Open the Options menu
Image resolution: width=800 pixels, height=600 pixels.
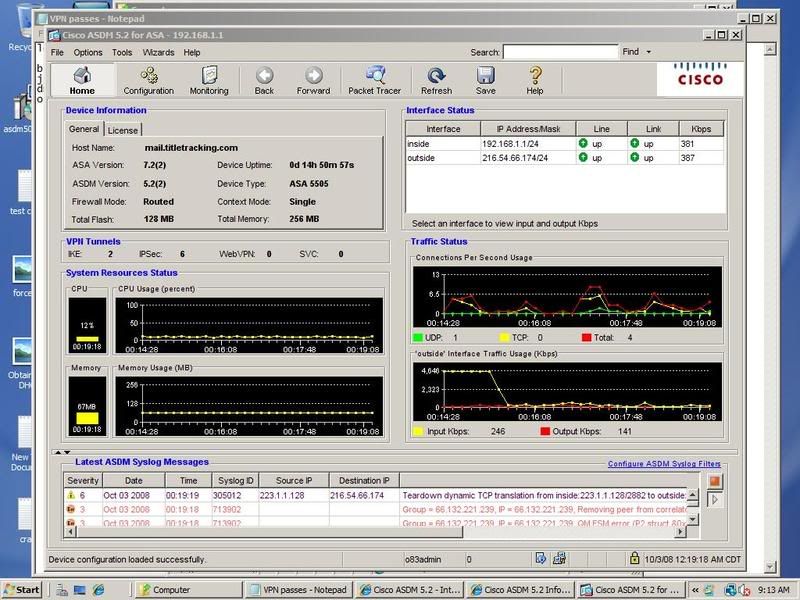pyautogui.click(x=88, y=53)
